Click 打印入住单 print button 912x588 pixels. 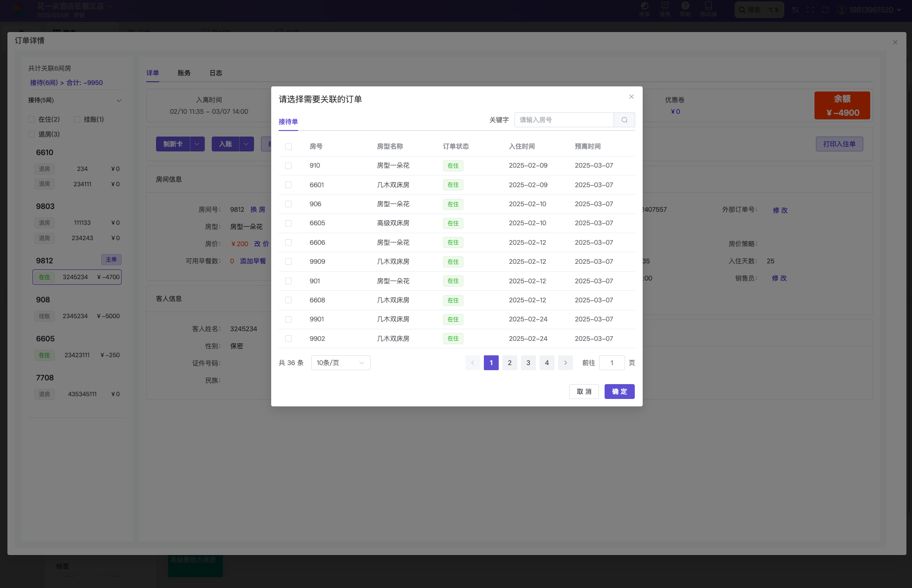pos(839,144)
